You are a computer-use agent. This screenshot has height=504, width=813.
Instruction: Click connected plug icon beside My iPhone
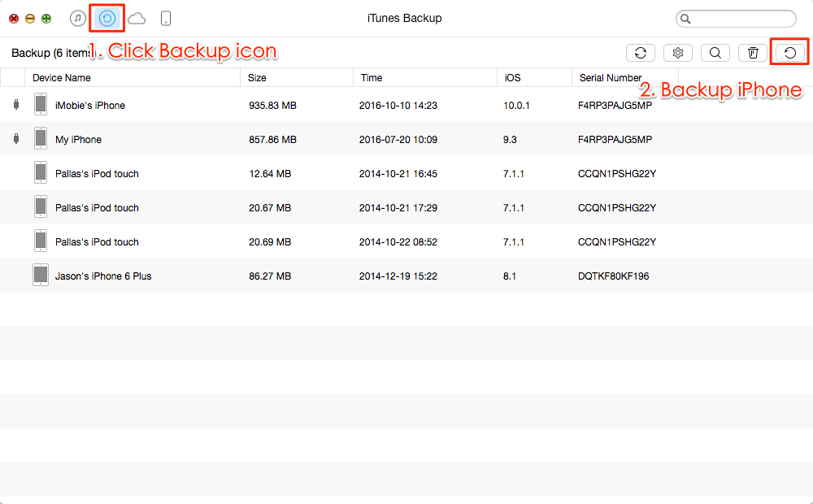(16, 139)
